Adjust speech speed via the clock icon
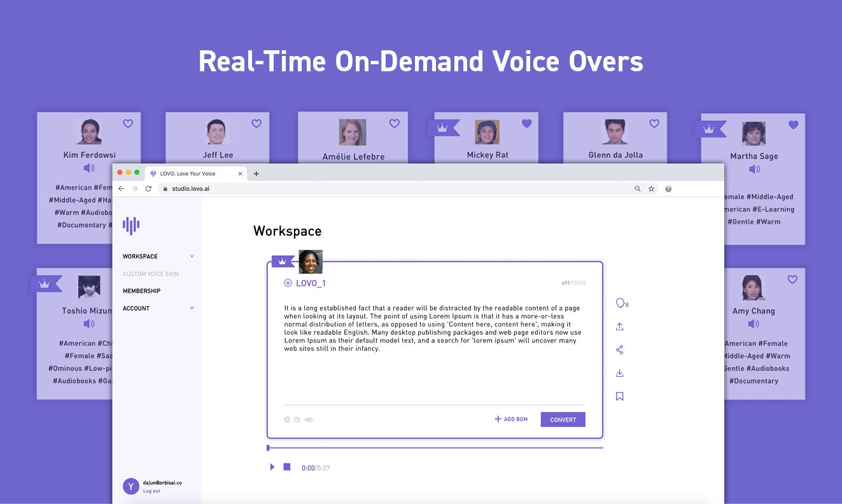Image resolution: width=842 pixels, height=504 pixels. (x=296, y=419)
